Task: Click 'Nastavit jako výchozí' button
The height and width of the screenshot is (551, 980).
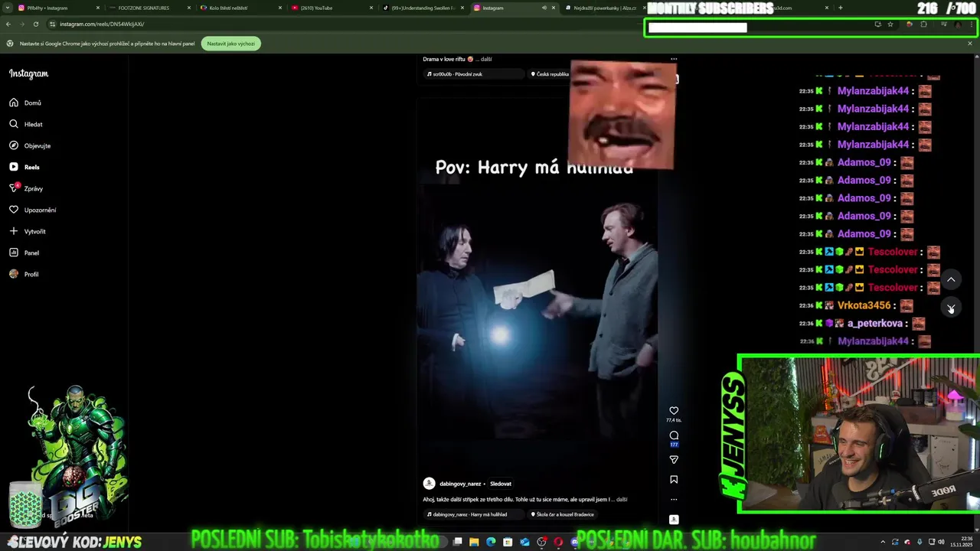Action: [231, 44]
